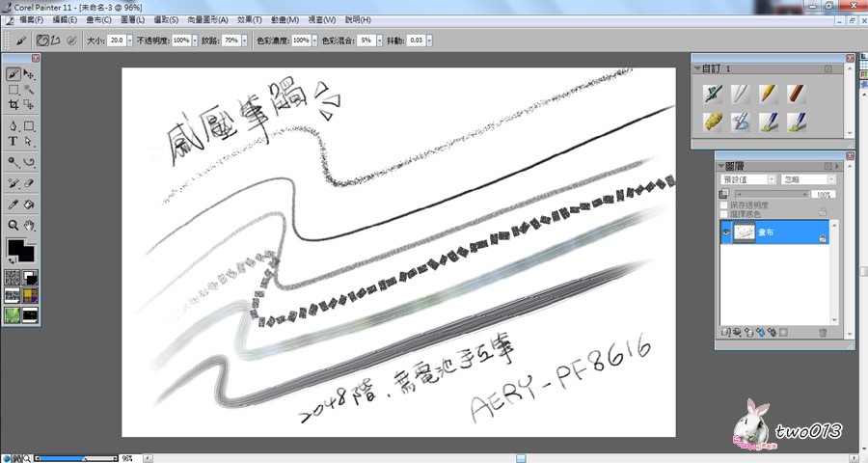Open the Layers panel flyout arrow menu
868x463 pixels.
tap(837, 166)
